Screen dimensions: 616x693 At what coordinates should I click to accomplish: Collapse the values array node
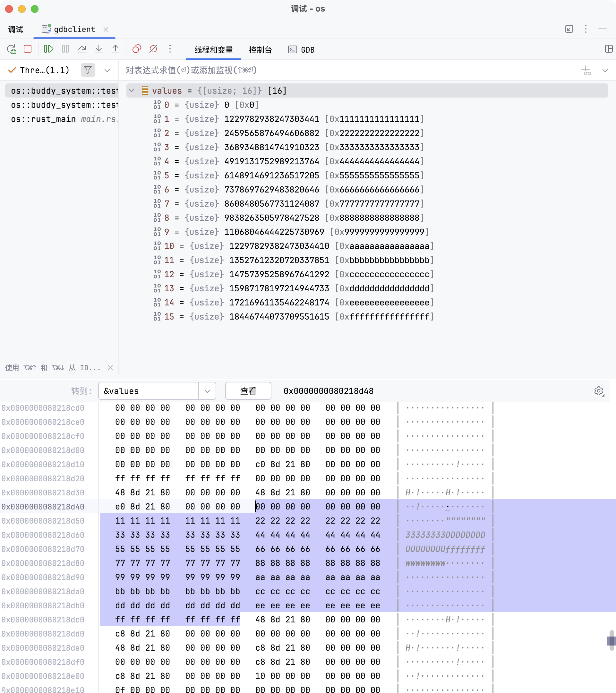pos(132,91)
